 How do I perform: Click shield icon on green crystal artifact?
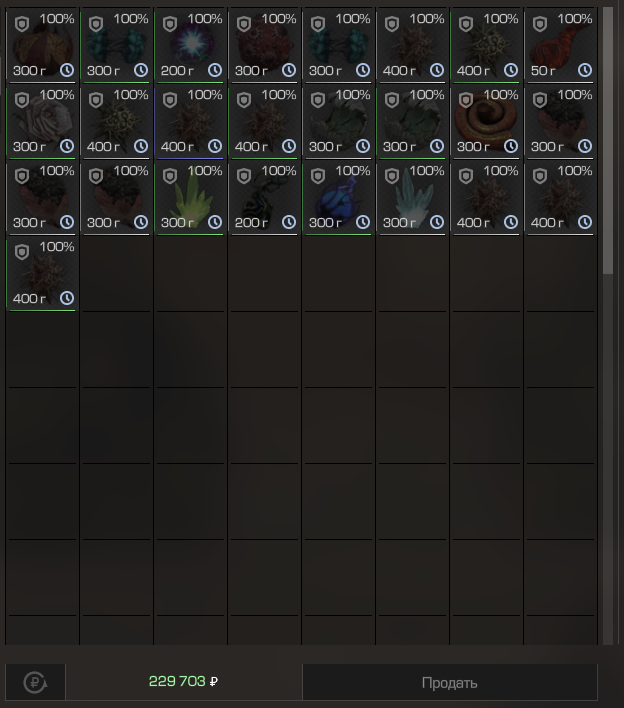pyautogui.click(x=170, y=176)
